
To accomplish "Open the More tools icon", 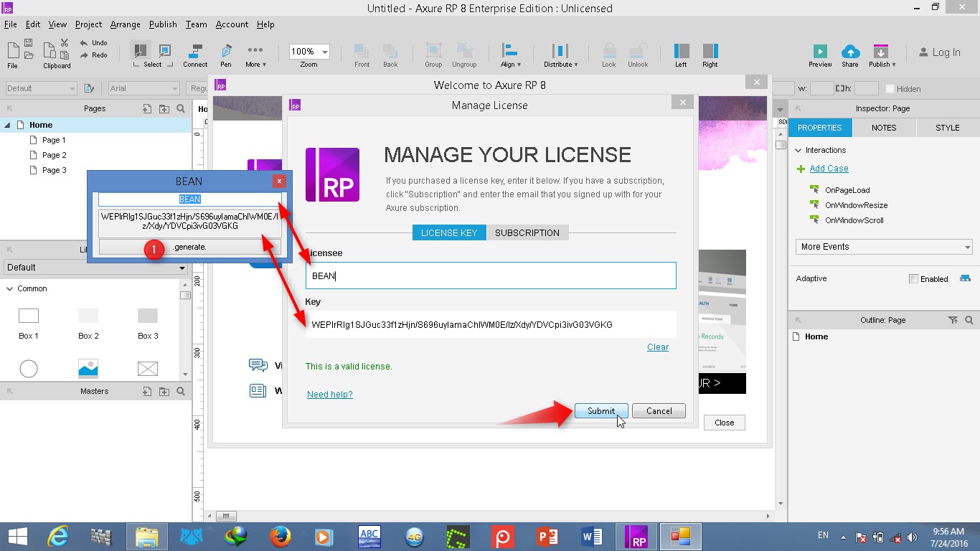I will 255,50.
